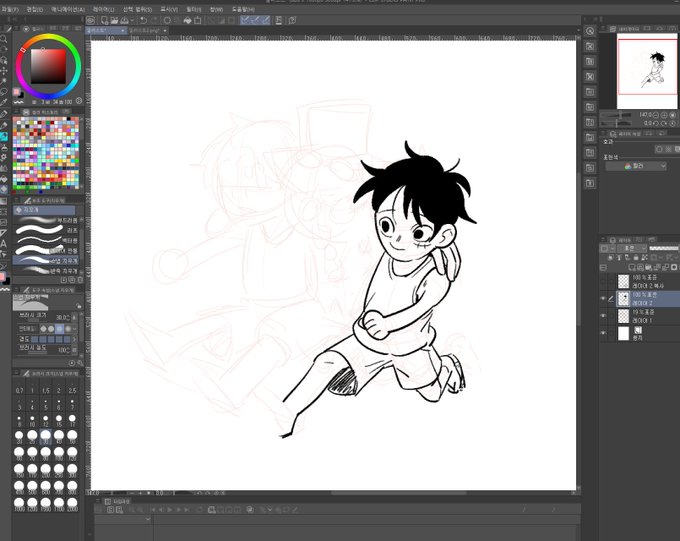This screenshot has height=541, width=680.
Task: Select the first anti-aliasing option (none)
Action: click(x=43, y=329)
